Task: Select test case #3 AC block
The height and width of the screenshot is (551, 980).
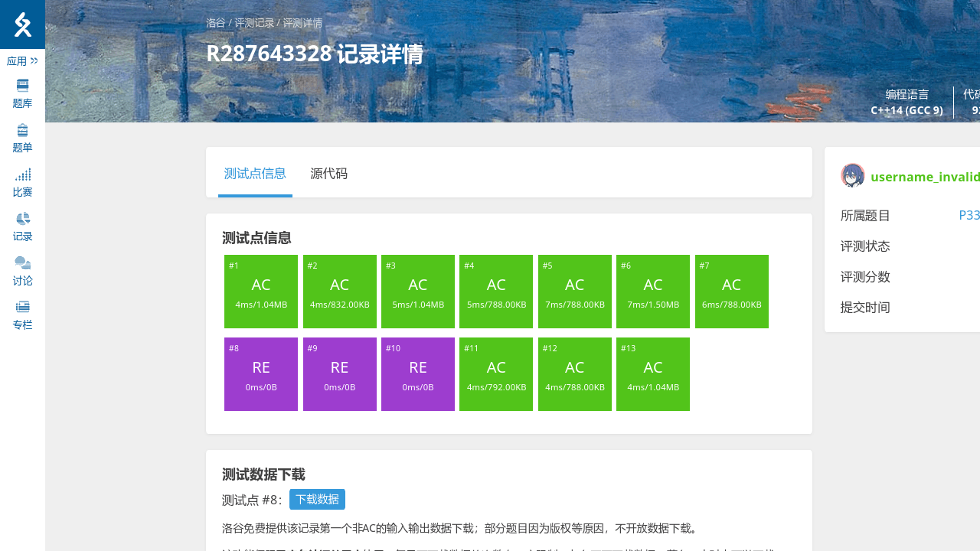Action: [x=418, y=292]
